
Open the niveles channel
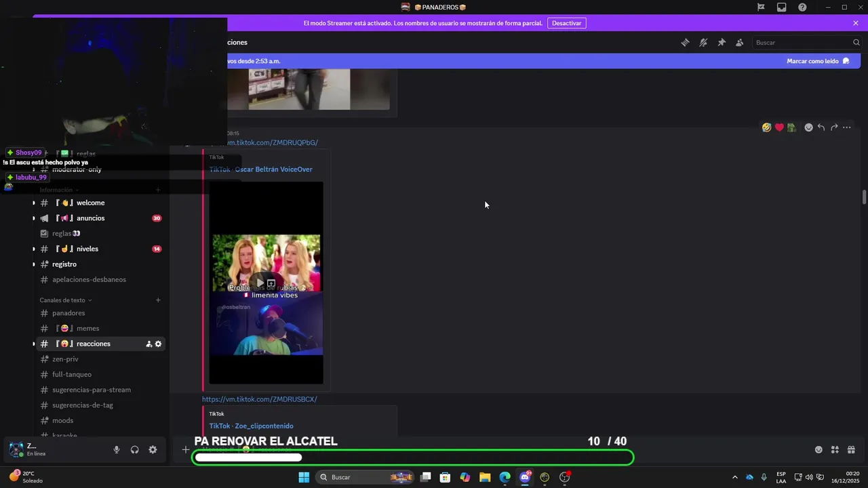coord(100,249)
